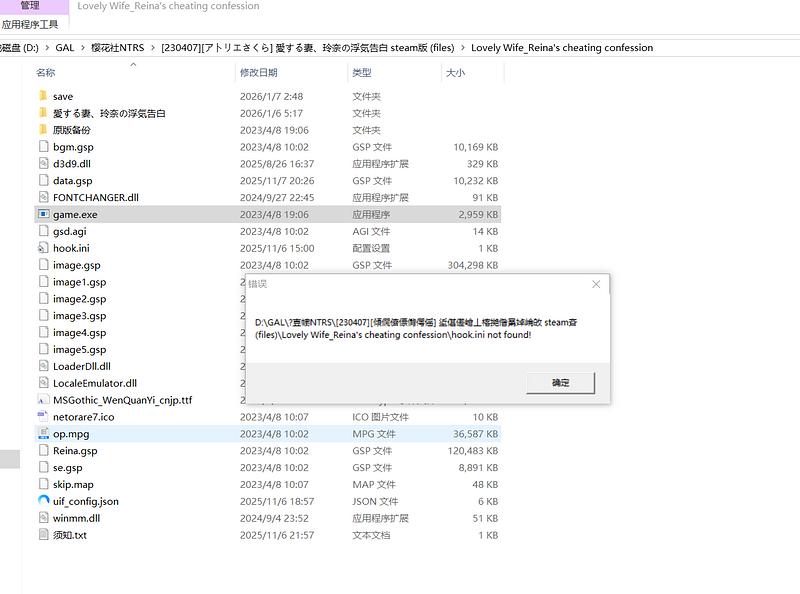
Task: Expand the chevron after 樱花社NTRS in breadcrumb
Action: 152,47
